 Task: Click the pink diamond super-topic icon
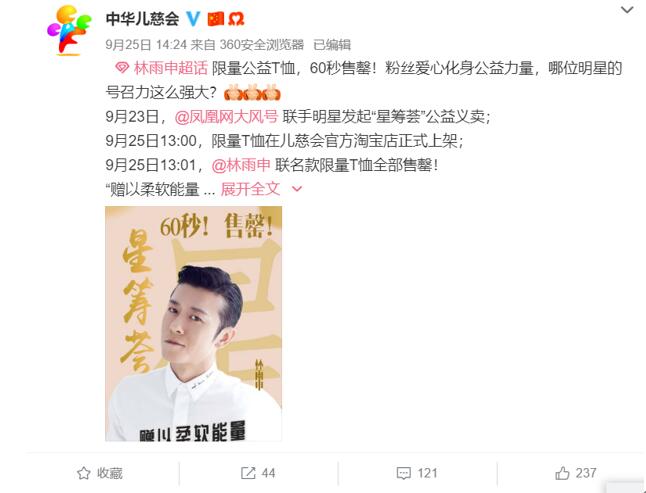(122, 68)
